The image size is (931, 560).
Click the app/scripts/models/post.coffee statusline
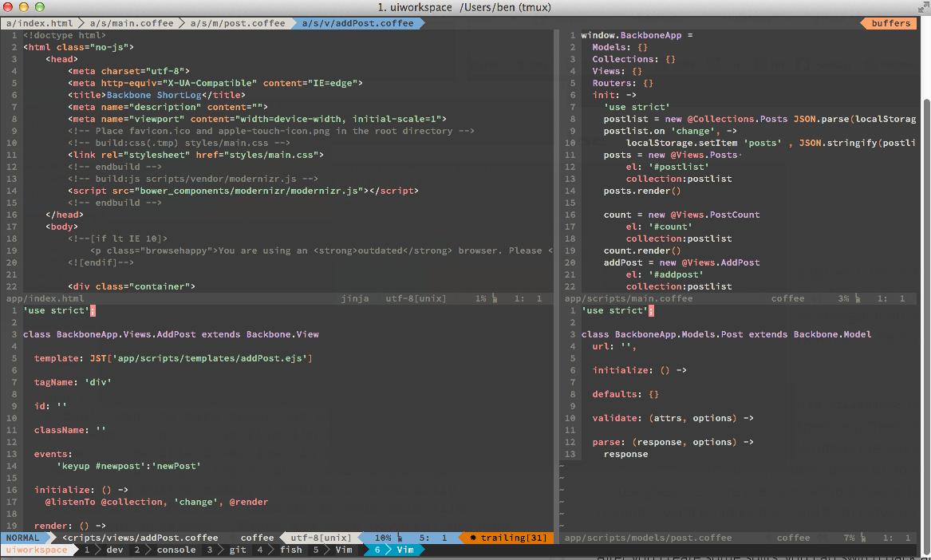648,538
